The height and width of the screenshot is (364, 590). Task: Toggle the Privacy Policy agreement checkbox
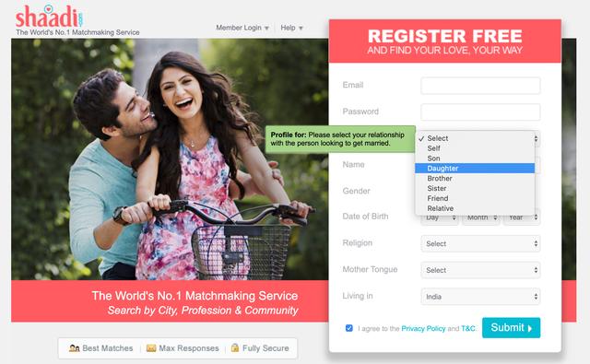[x=349, y=328]
